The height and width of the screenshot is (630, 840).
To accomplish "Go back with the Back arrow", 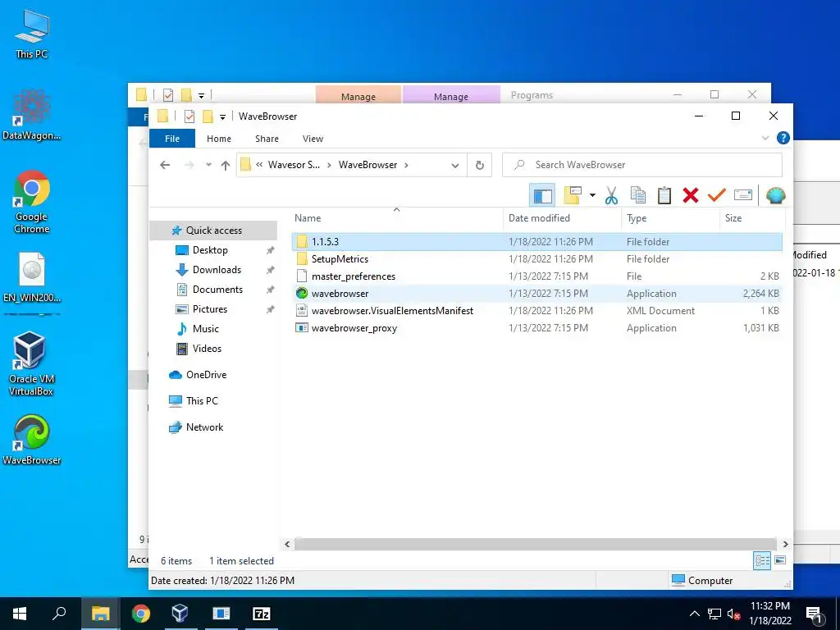I will tap(165, 165).
